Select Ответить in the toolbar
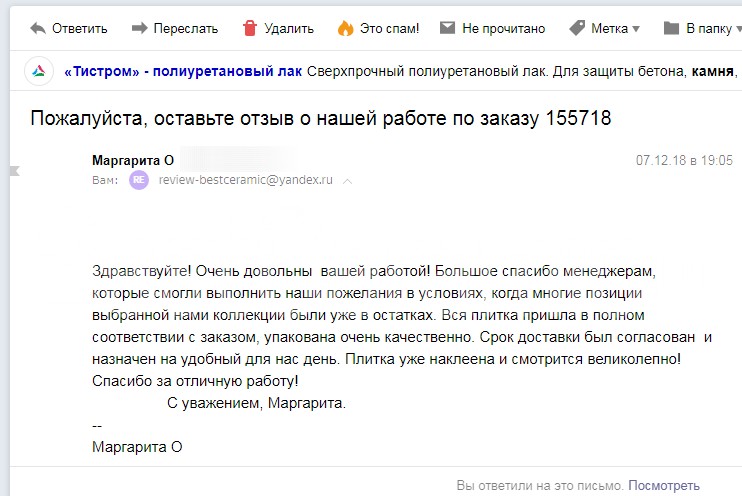 coord(80,28)
